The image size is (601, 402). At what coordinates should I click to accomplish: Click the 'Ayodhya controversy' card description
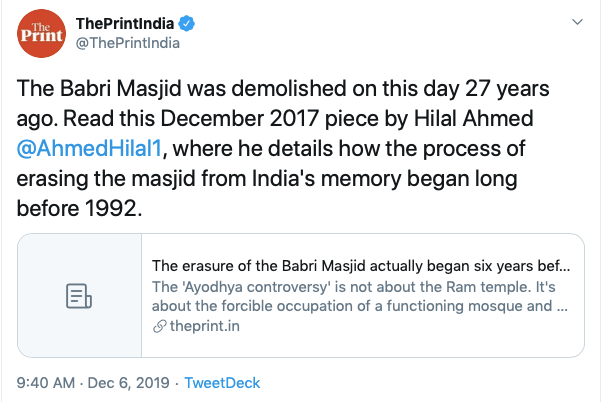(360, 297)
